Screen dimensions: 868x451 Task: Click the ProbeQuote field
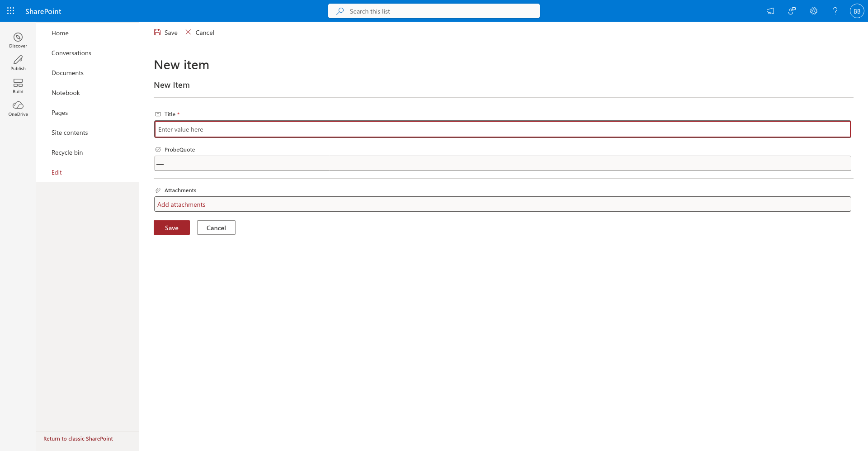502,163
